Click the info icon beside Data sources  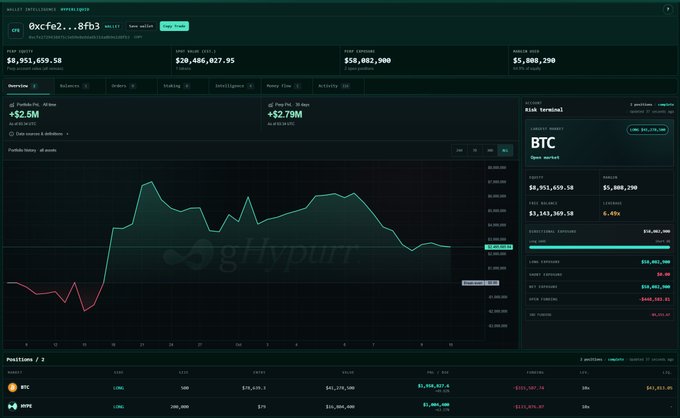tap(12, 134)
